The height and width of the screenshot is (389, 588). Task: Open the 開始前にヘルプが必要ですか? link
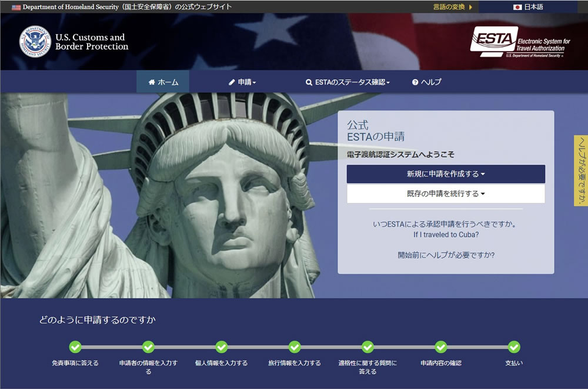(446, 255)
